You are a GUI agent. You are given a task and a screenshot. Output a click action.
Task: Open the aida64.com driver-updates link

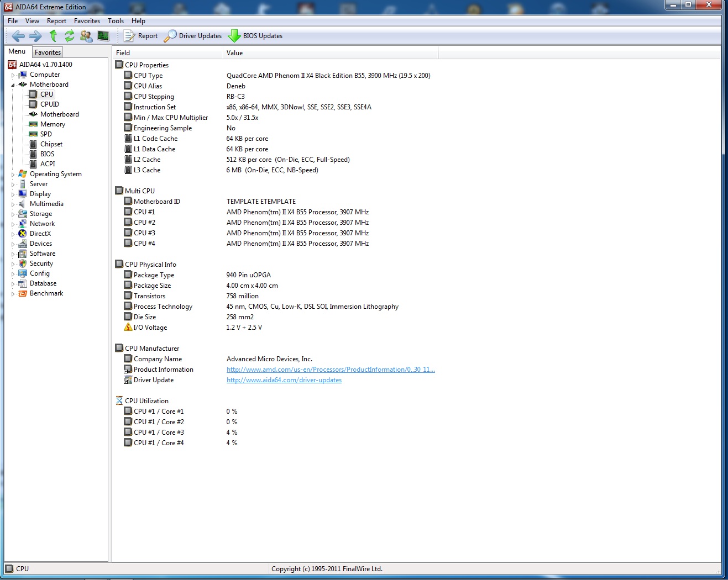tap(284, 380)
